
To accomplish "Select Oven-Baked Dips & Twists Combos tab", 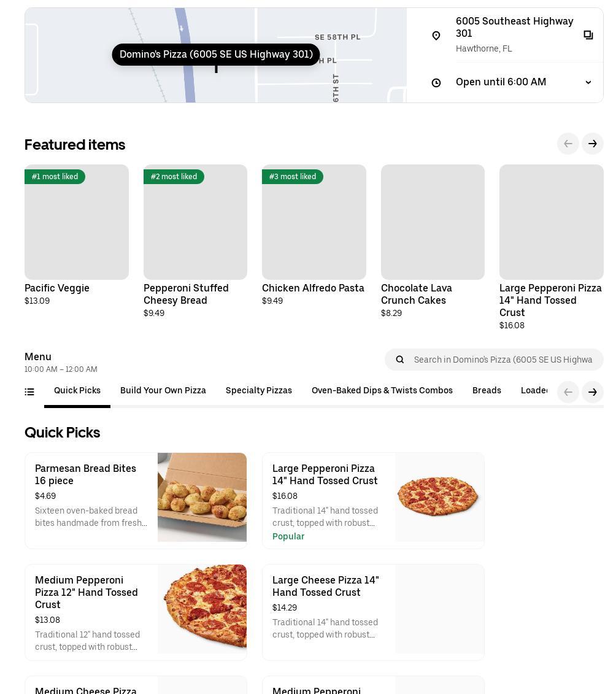I will [382, 391].
